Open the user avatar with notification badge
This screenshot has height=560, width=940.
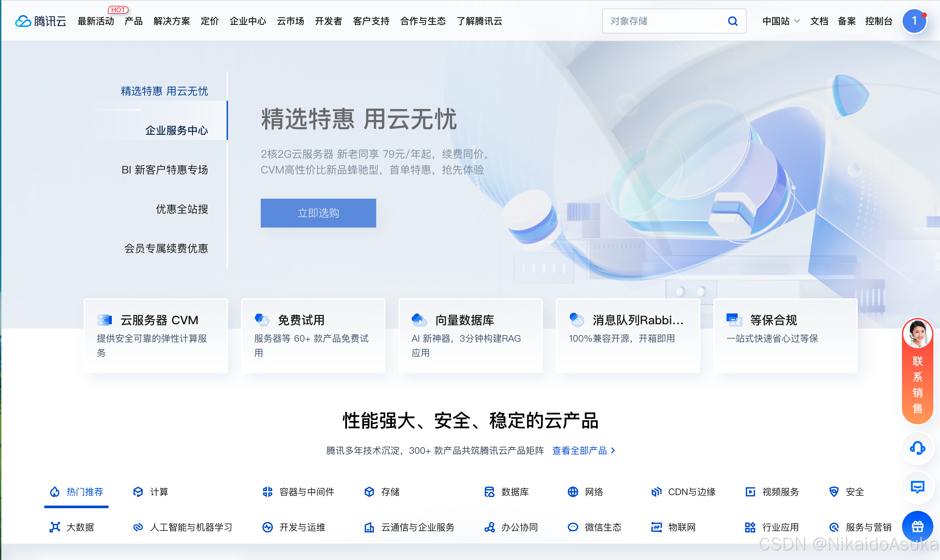(x=914, y=21)
